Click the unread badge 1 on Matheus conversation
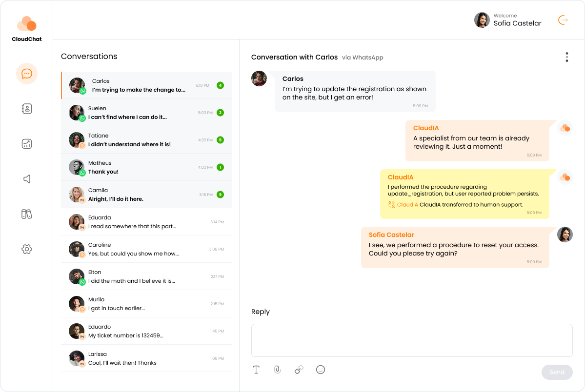Viewport: 585px width, 392px height. [x=221, y=167]
